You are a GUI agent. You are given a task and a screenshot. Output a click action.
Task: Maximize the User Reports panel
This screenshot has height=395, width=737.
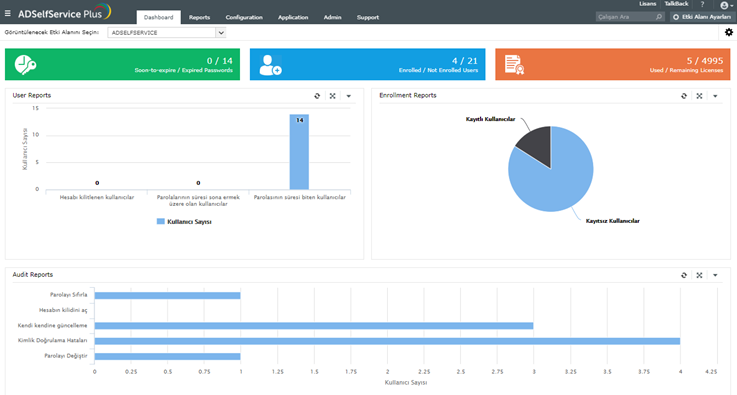(x=332, y=96)
